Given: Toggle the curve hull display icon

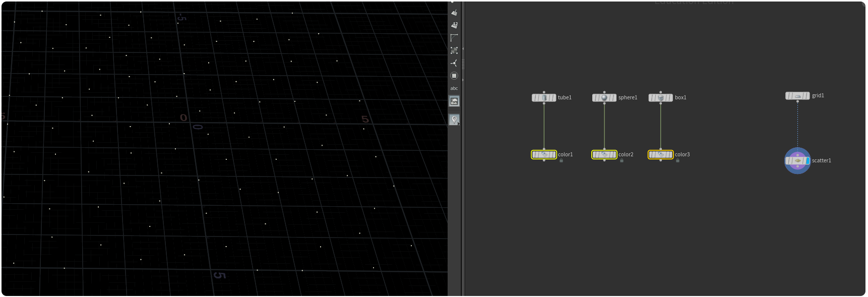Looking at the screenshot, I should pyautogui.click(x=454, y=38).
